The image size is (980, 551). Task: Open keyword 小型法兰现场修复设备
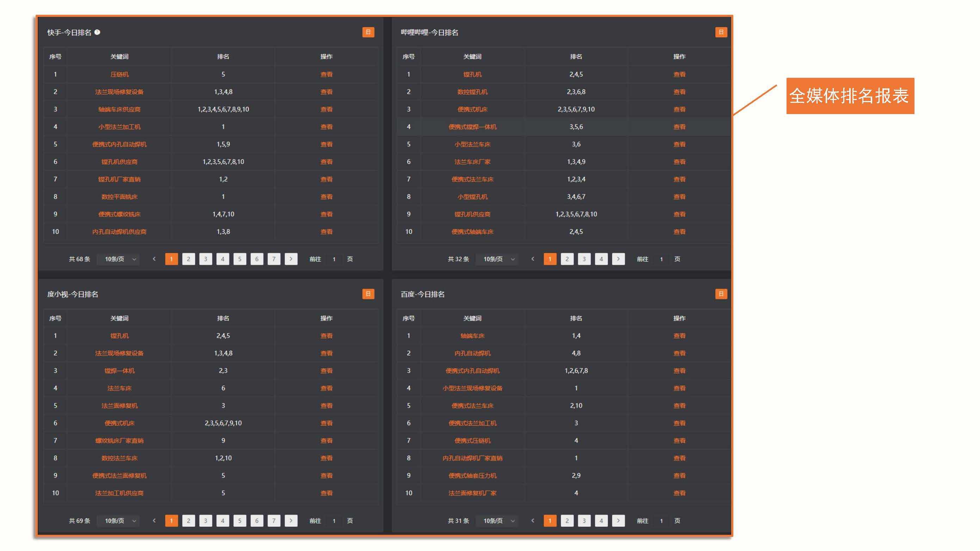click(473, 388)
